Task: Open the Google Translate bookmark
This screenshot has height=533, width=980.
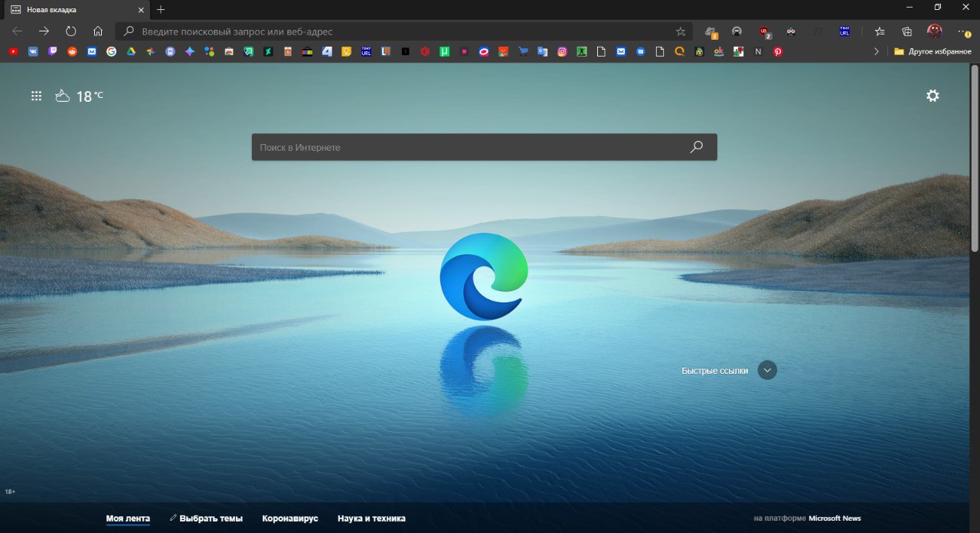Action: tap(542, 51)
